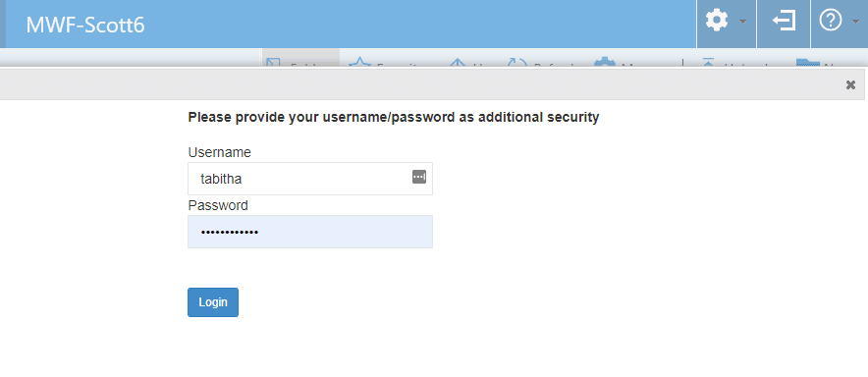Open the settings gear menu
The width and height of the screenshot is (868, 377).
point(717,22)
